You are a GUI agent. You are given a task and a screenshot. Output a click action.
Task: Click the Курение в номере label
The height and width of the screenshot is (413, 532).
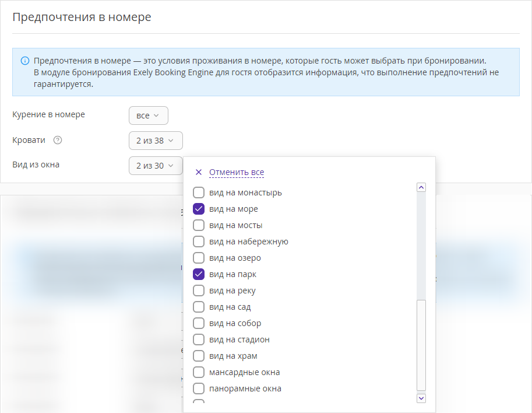point(48,114)
